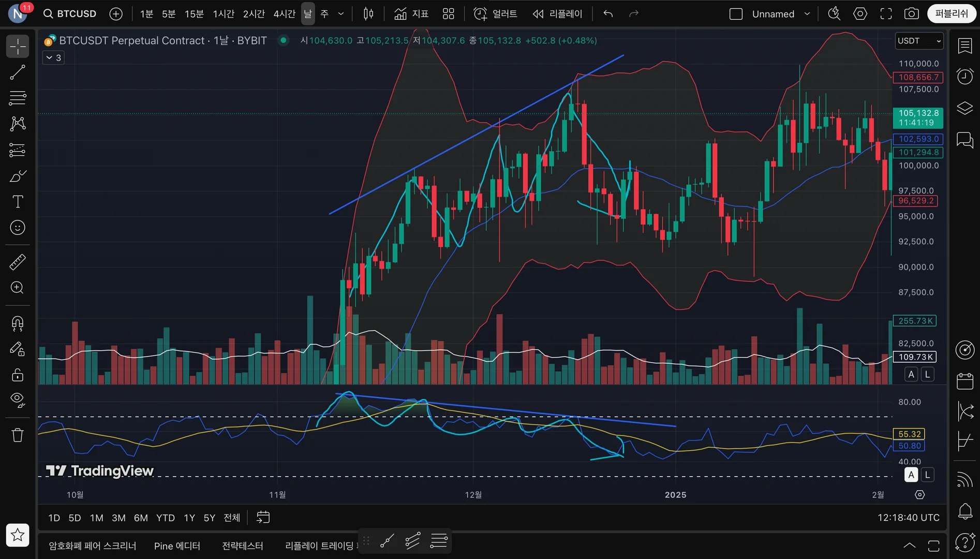
Task: Switch to the 전략테스터 tab
Action: 242,546
